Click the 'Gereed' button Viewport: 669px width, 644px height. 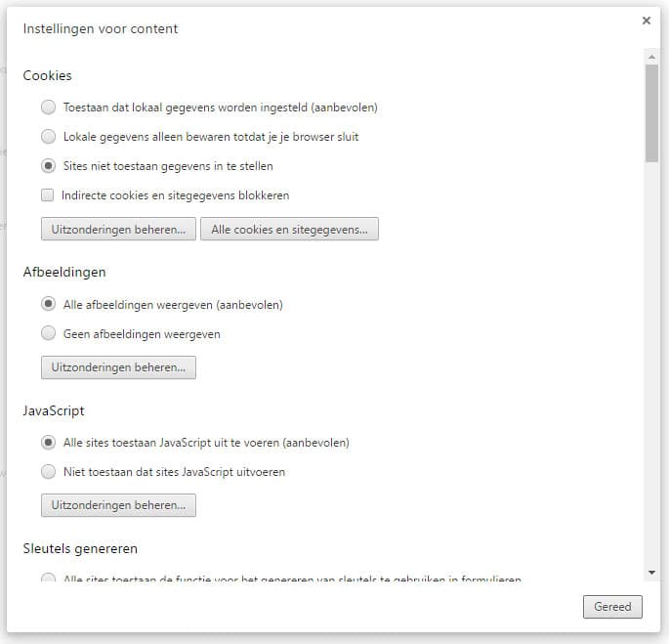(x=612, y=607)
